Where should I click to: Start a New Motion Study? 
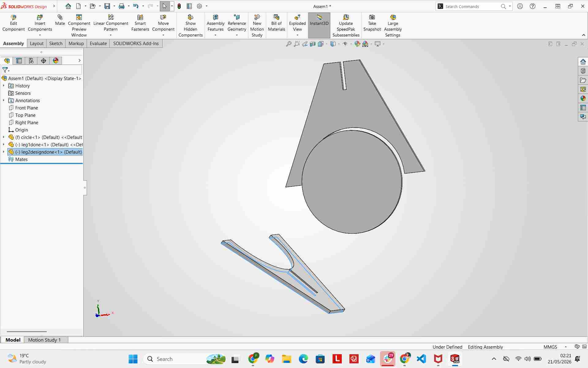[257, 26]
